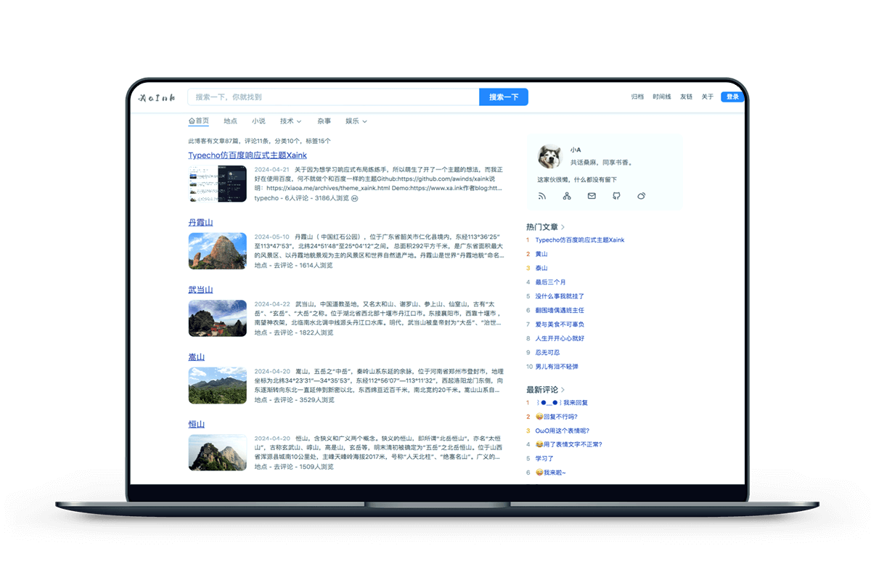Expand the 娱乐 dropdown menu

[356, 121]
